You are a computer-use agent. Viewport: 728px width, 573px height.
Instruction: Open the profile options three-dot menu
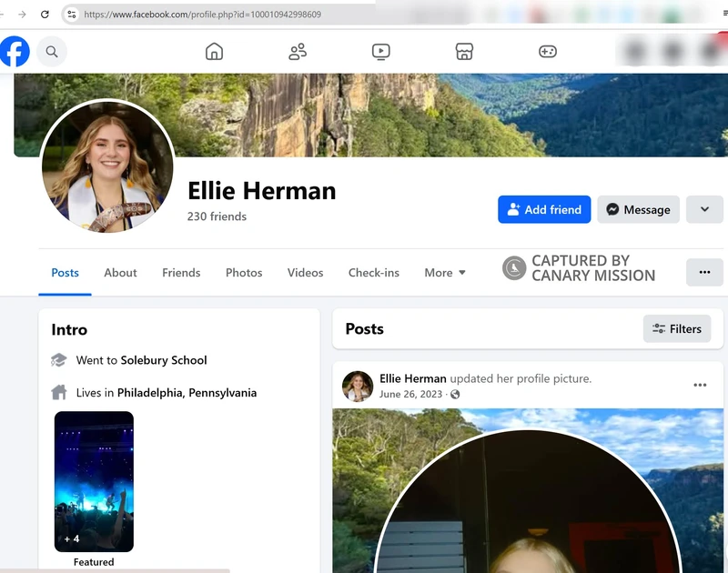pyautogui.click(x=704, y=272)
